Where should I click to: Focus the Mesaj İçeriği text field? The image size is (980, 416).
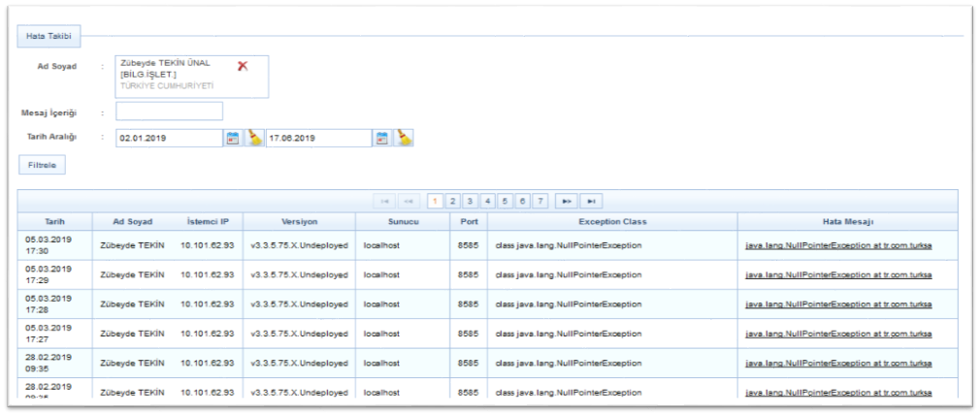(169, 112)
